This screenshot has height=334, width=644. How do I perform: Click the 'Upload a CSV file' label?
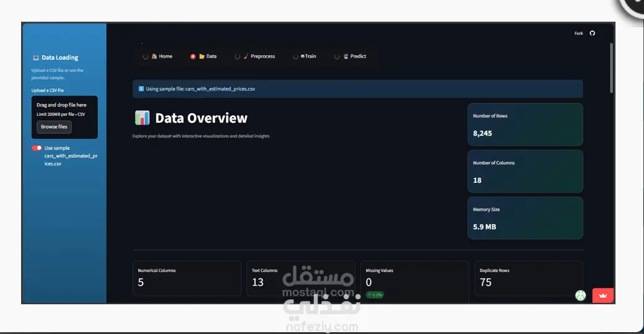tap(48, 90)
